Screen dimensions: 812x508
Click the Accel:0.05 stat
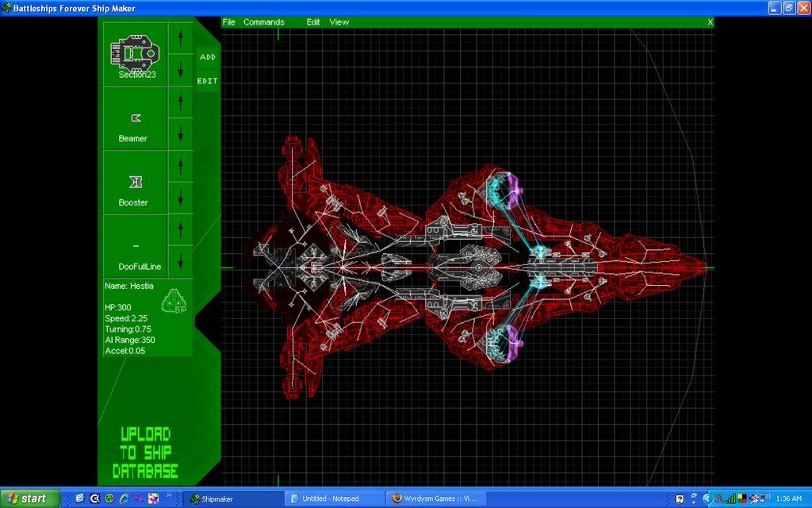pos(124,351)
